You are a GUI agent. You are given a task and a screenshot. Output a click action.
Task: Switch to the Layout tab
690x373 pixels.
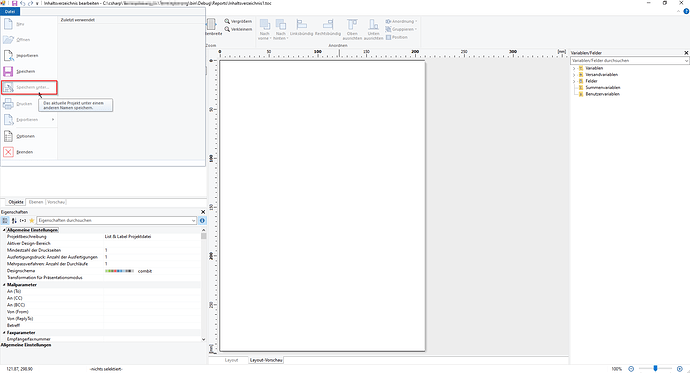[231, 360]
